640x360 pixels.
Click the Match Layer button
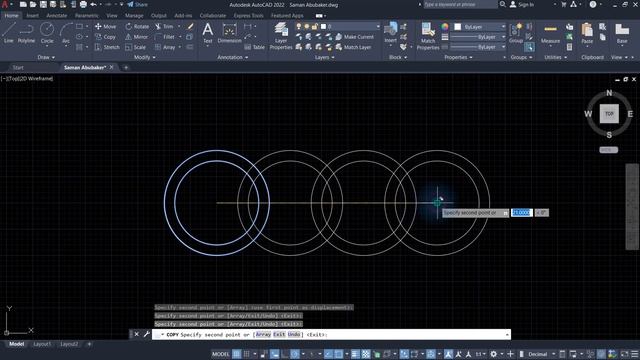353,47
